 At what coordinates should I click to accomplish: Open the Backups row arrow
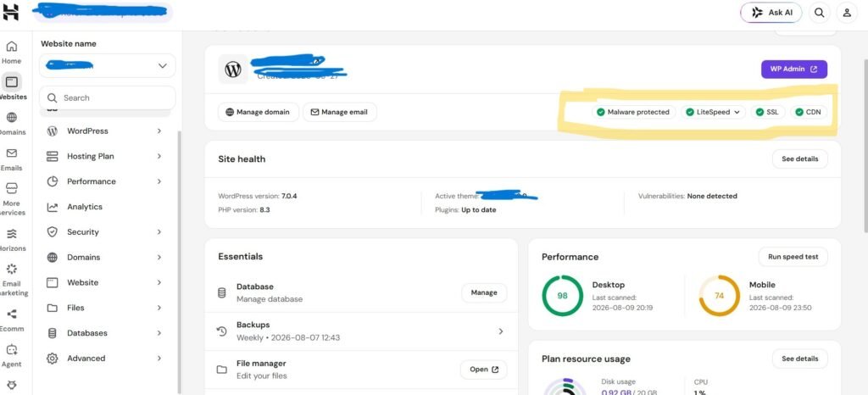tap(500, 331)
